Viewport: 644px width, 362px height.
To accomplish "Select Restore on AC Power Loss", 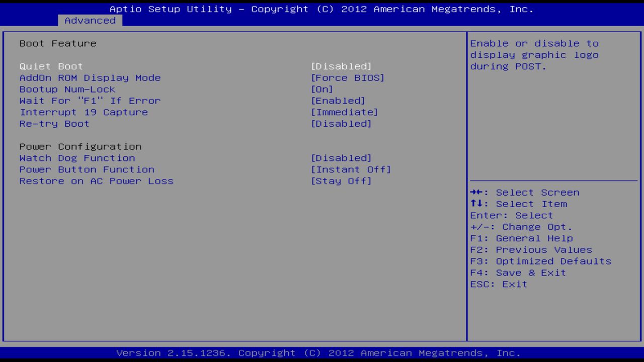I will [96, 181].
